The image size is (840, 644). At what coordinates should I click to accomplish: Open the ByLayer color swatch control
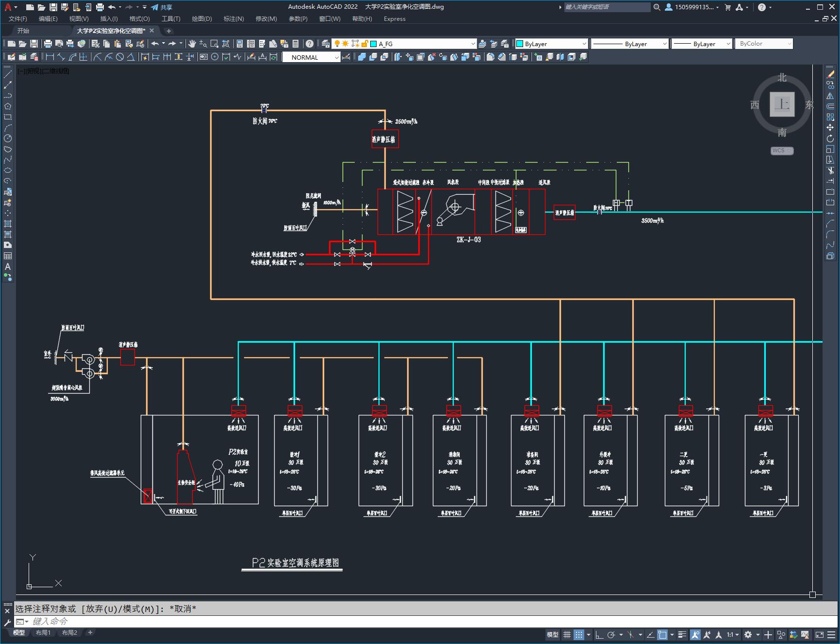pyautogui.click(x=551, y=44)
